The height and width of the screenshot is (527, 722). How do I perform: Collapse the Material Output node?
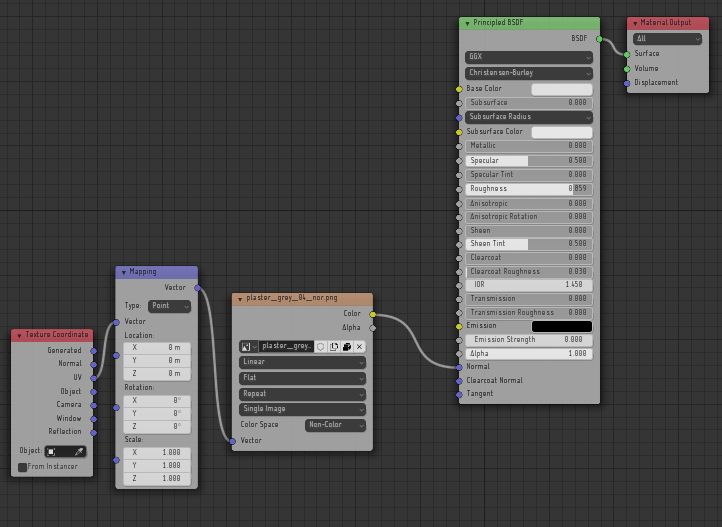(x=635, y=23)
